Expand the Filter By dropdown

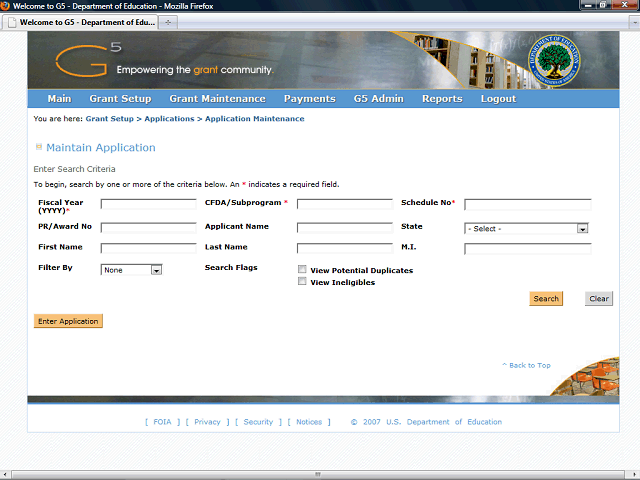coord(131,270)
